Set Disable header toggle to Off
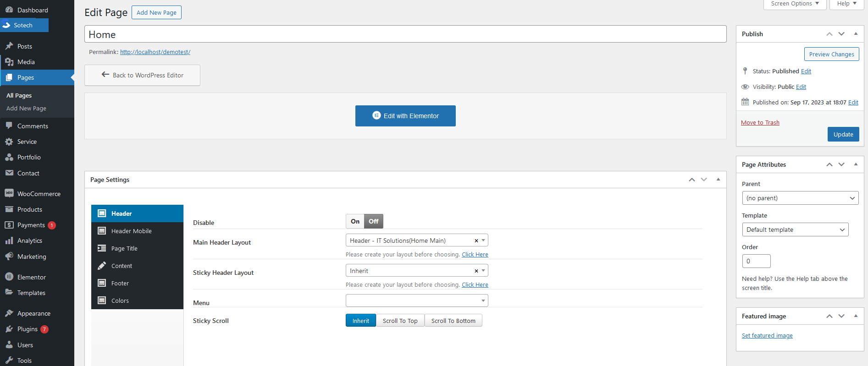 [x=374, y=221]
